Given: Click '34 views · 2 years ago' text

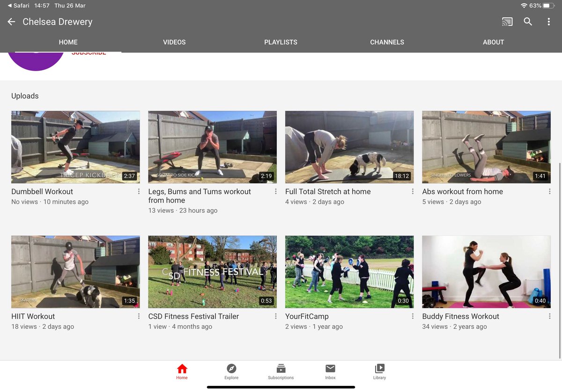Looking at the screenshot, I should pyautogui.click(x=454, y=327).
